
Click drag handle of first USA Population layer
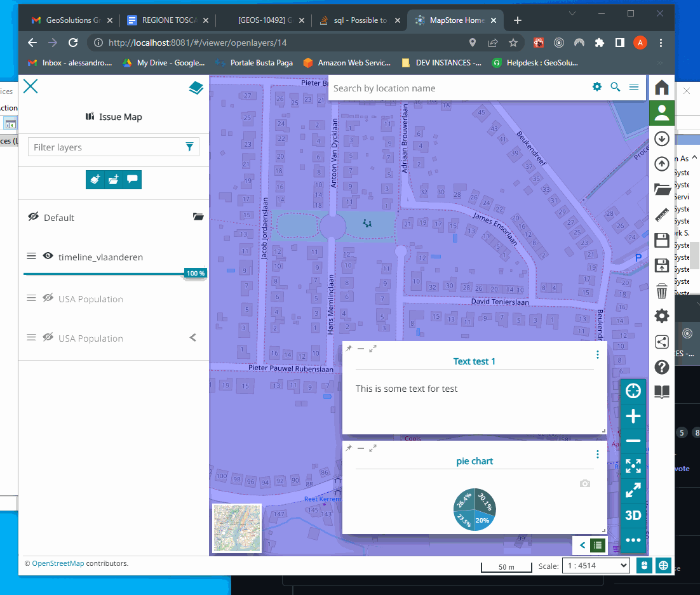point(31,298)
